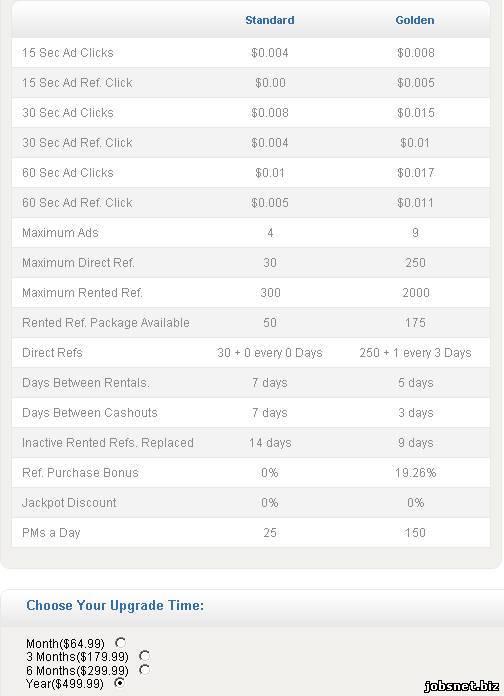Click the Jackpot Discount row label
This screenshot has width=504, height=696.
(69, 503)
